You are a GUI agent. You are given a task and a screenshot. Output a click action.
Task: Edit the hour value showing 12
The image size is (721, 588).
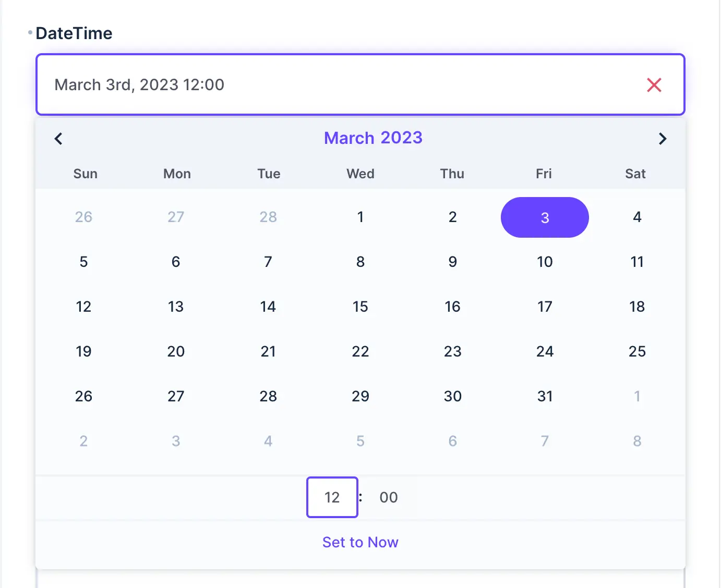332,497
